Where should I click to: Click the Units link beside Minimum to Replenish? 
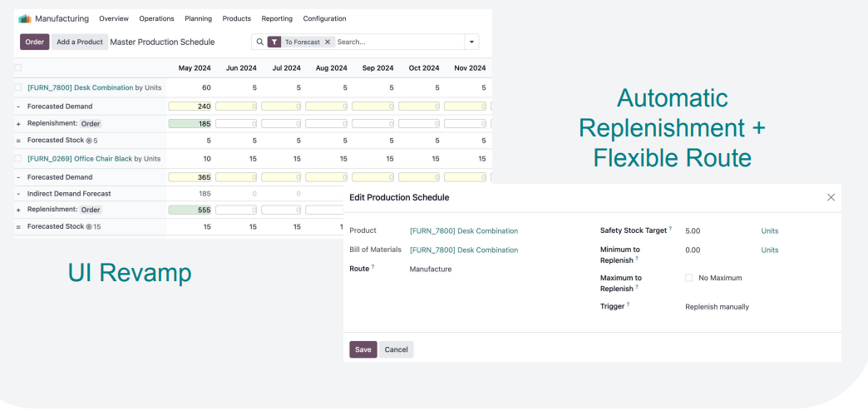769,250
